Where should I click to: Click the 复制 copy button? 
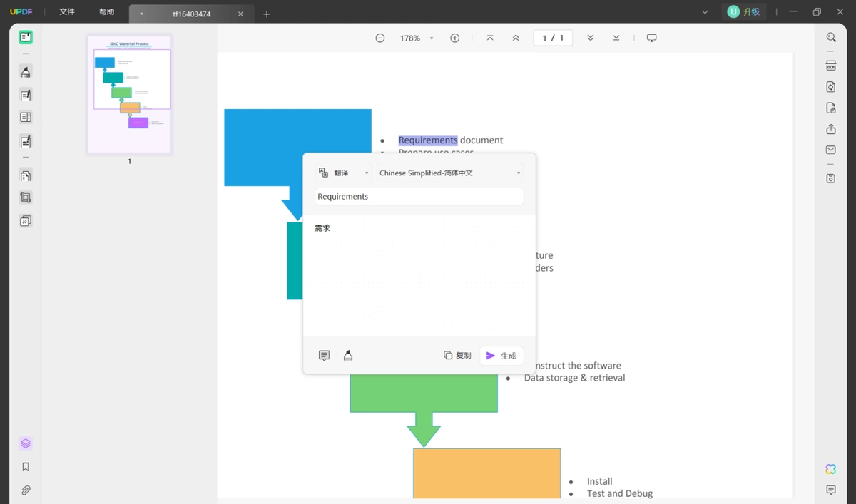click(457, 355)
